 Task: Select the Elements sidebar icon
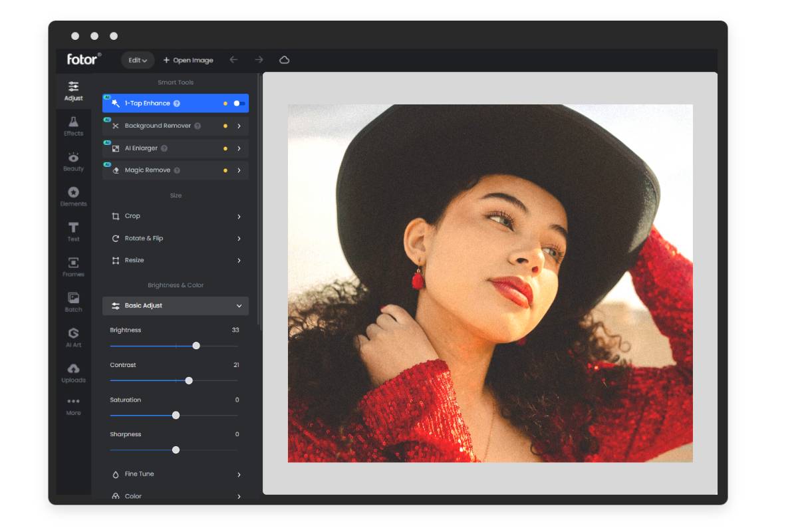73,196
